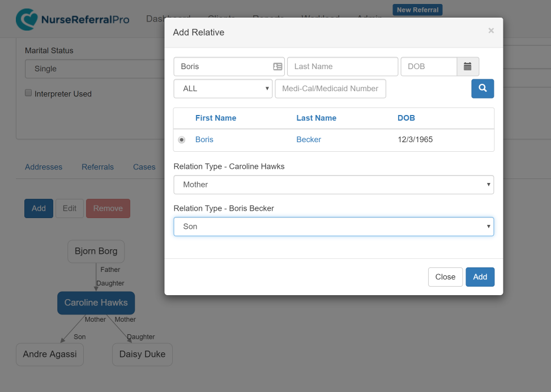
Task: Click the Close button in the modal
Action: (445, 276)
